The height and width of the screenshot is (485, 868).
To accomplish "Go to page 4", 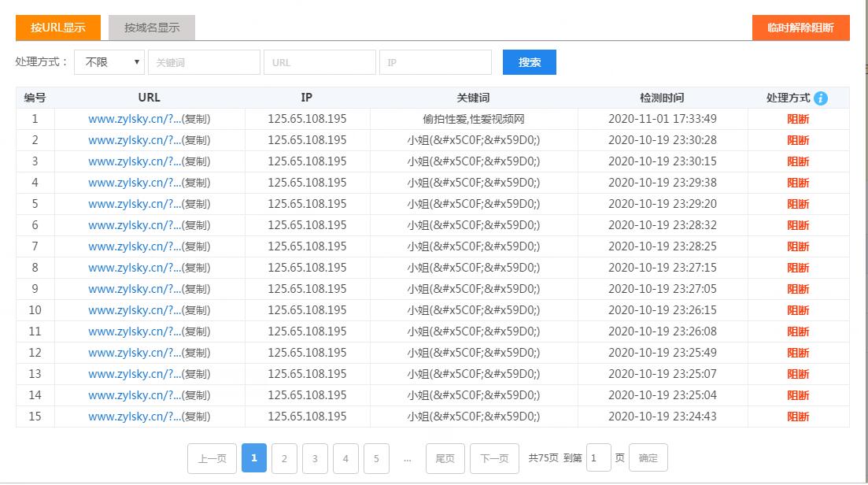I will click(x=345, y=458).
